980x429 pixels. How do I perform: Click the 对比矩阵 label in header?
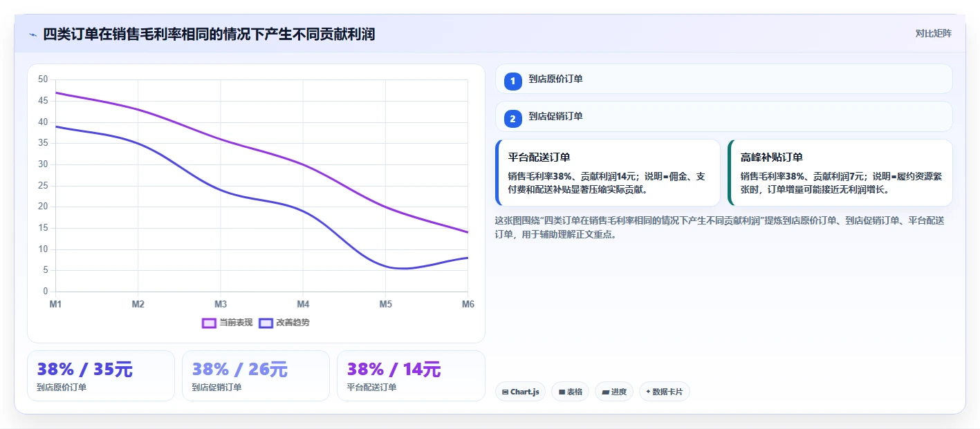pyautogui.click(x=933, y=33)
